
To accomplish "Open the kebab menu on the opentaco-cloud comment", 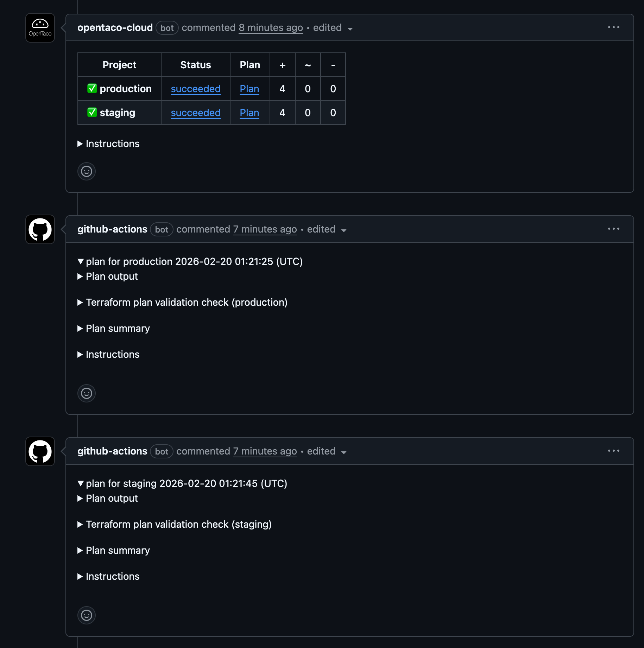I will point(613,27).
